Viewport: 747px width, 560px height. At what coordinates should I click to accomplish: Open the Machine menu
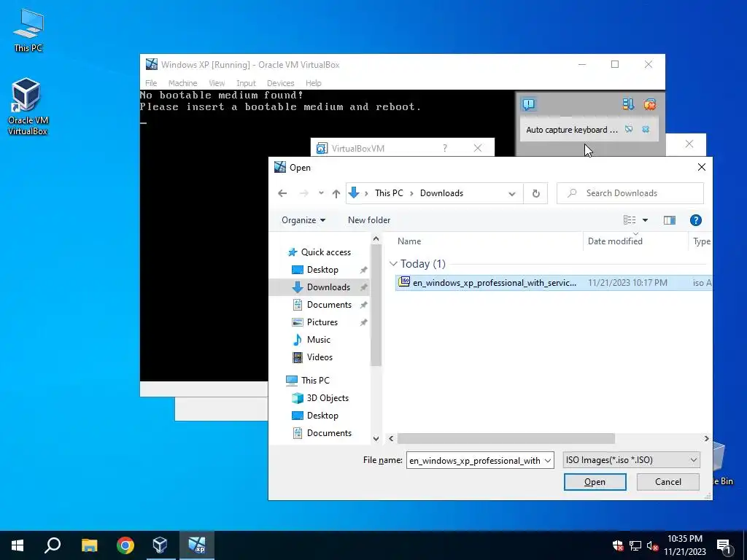[182, 83]
